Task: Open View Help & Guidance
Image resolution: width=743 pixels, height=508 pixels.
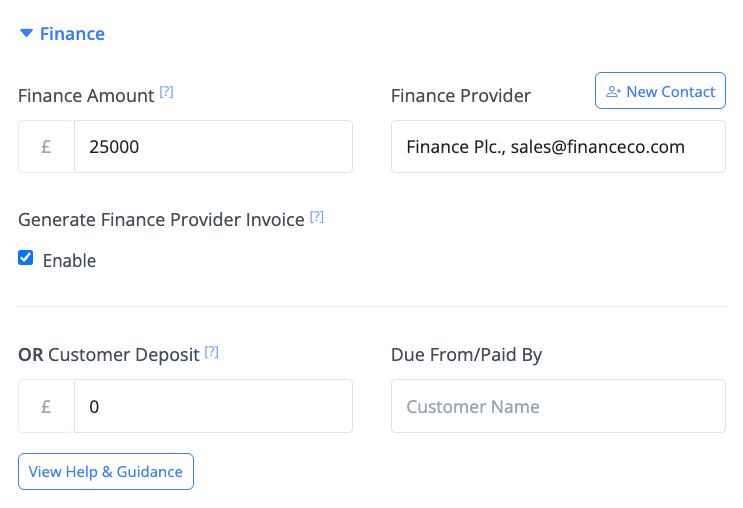Action: [106, 472]
